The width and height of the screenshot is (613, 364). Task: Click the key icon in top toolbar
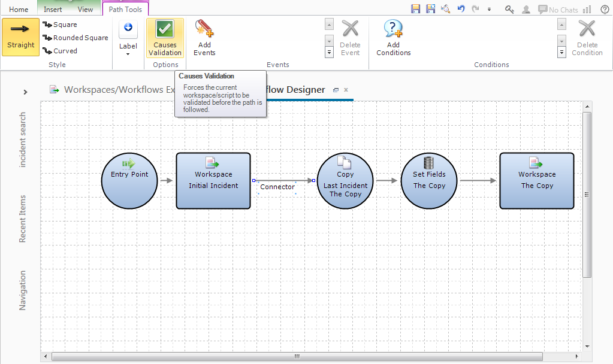click(509, 9)
